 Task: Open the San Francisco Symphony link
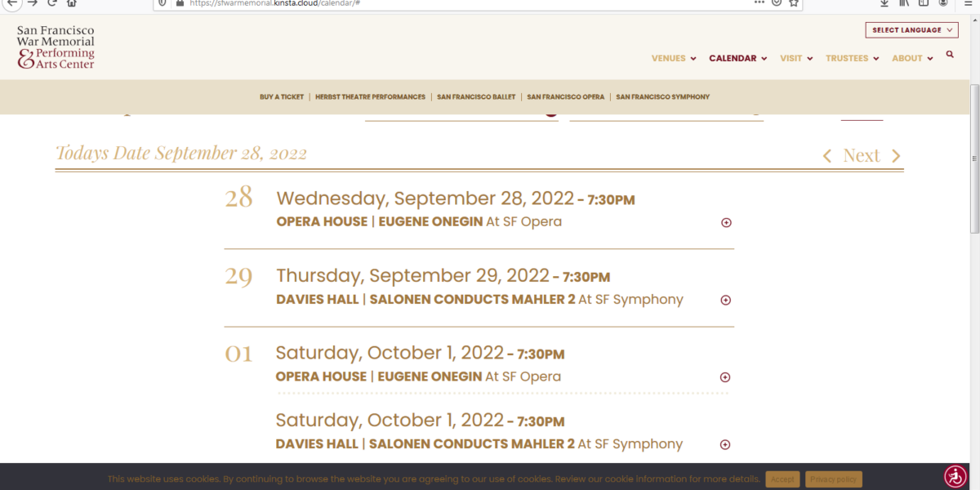662,97
